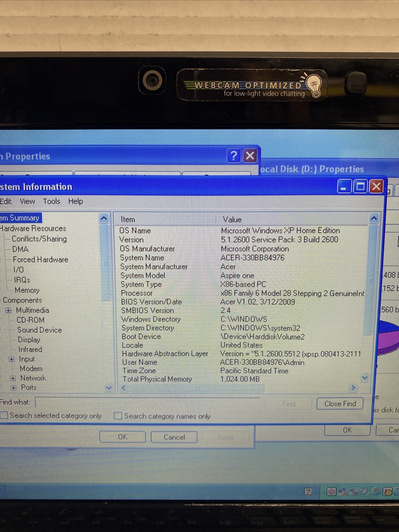The width and height of the screenshot is (399, 532).
Task: Open the View menu
Action: [27, 201]
